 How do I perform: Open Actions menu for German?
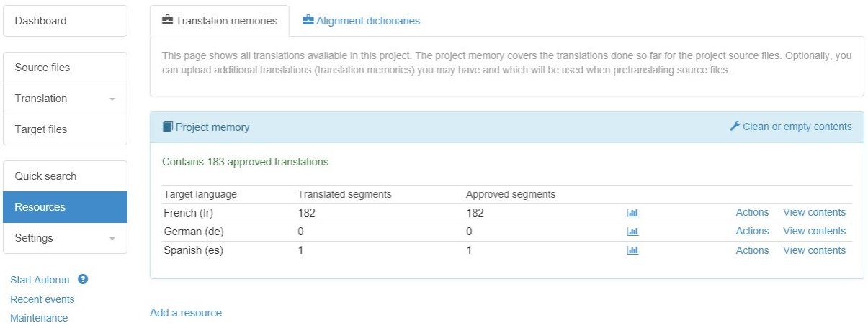tap(752, 231)
